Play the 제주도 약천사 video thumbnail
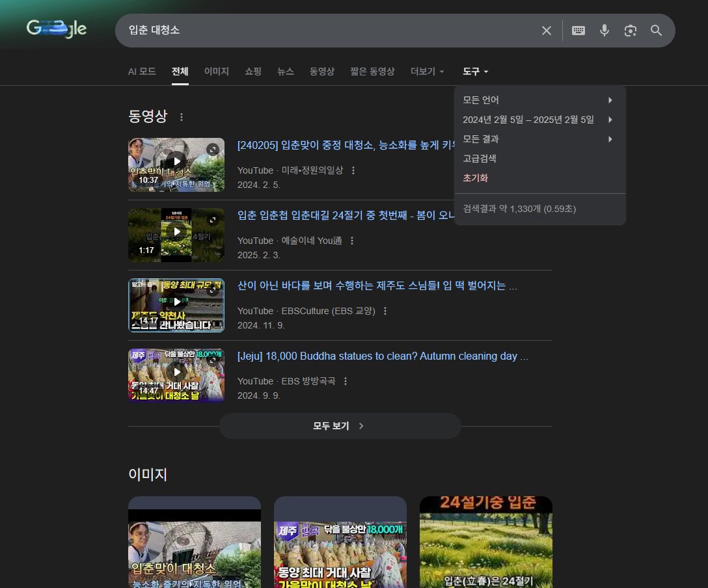Screen dimensions: 708x588 tap(176, 305)
